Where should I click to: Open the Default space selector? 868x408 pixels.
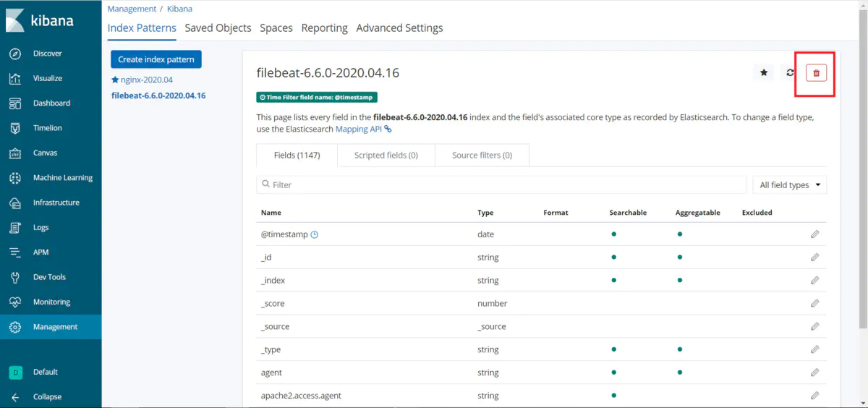tap(15, 372)
